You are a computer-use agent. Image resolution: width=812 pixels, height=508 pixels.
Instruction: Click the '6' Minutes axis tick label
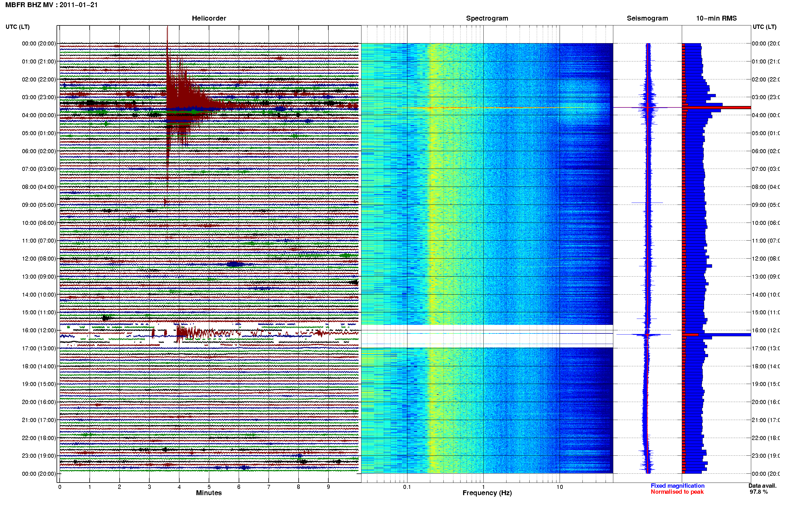239,487
